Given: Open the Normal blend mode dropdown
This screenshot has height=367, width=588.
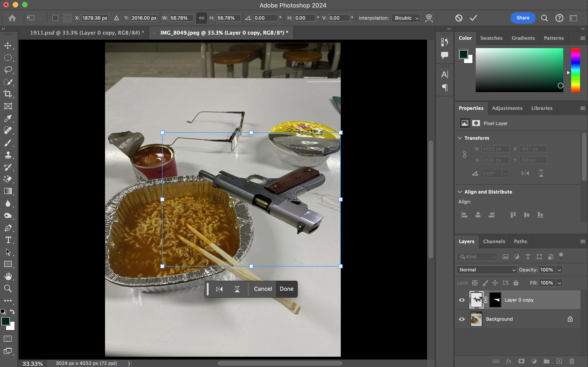Looking at the screenshot, I should click(x=487, y=270).
